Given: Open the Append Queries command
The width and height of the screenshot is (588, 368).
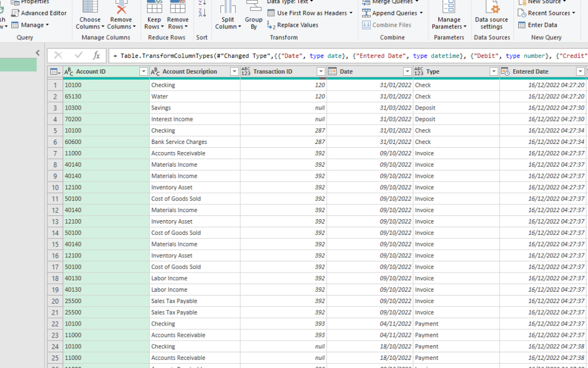Looking at the screenshot, I should point(392,13).
